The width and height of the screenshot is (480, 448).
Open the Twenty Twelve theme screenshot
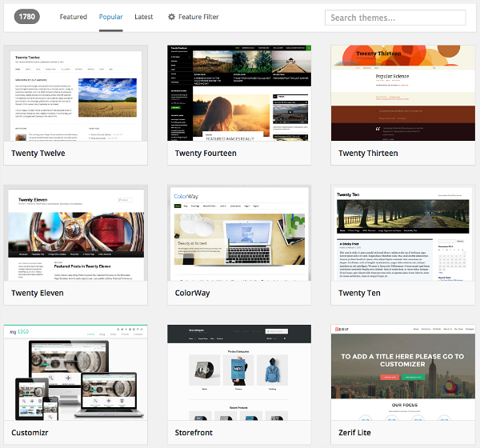[76, 94]
